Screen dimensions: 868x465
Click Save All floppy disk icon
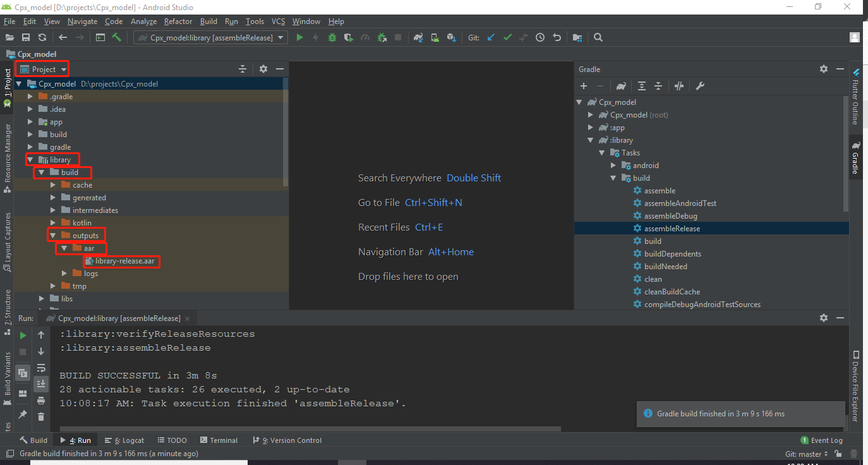pos(26,37)
